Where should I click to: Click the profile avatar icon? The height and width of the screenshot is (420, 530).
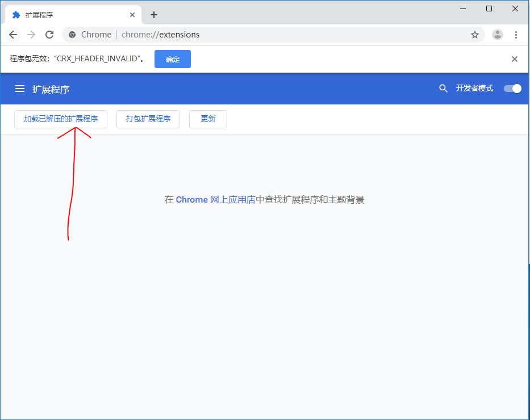point(497,35)
